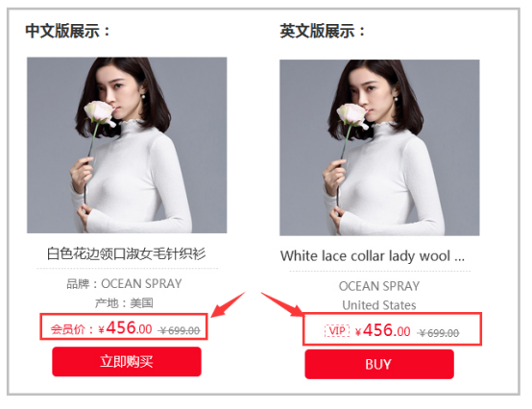Click the 产地：美国 origin text
The width and height of the screenshot is (532, 409).
coord(124,302)
